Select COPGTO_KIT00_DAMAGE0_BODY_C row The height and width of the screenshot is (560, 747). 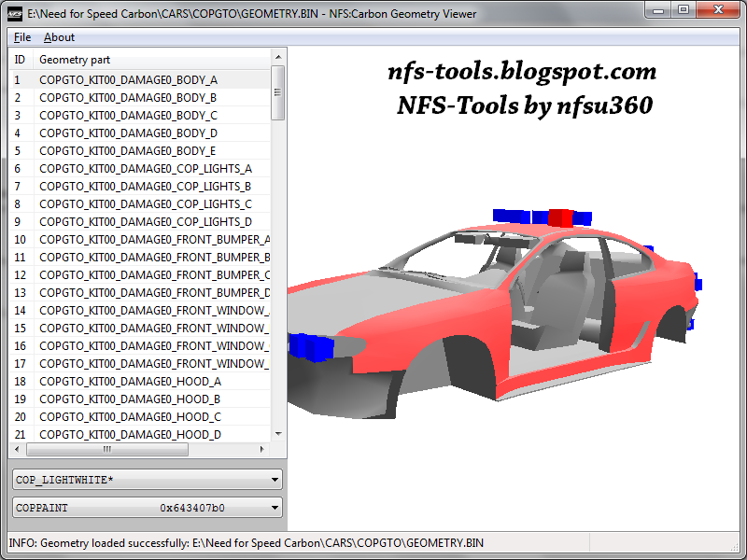point(140,115)
